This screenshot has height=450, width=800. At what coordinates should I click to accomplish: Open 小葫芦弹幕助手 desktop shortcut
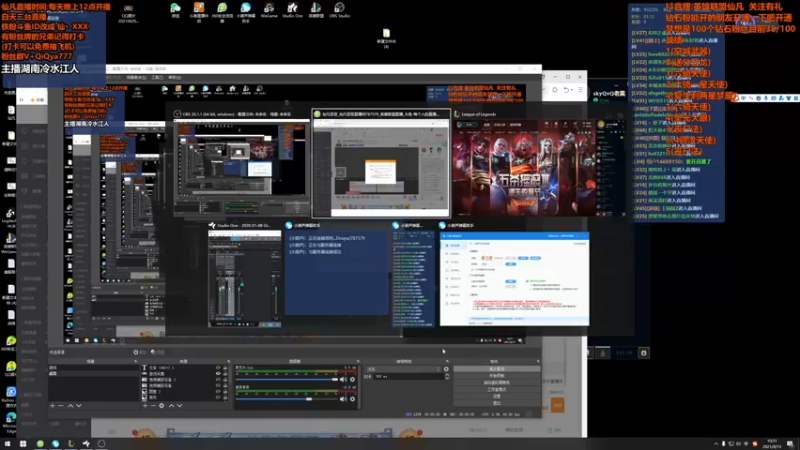(x=245, y=11)
